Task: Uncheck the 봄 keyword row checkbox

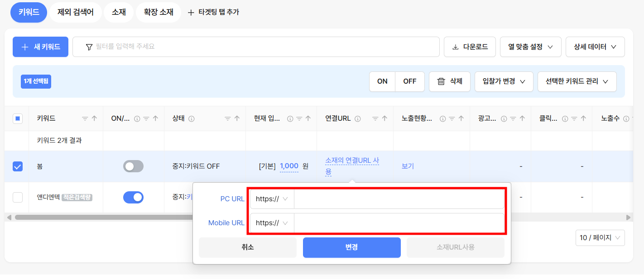Action: 17,166
